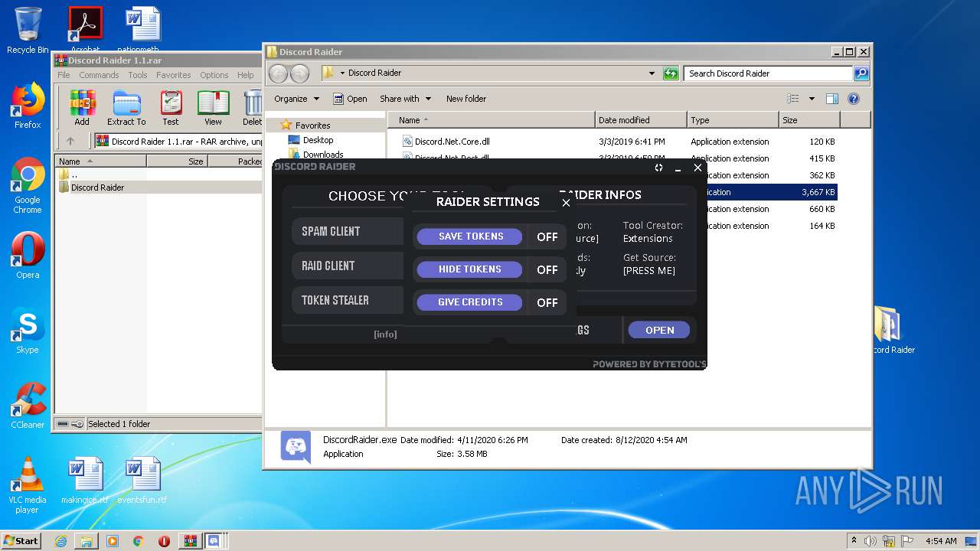Sort Explorer files by Date modified

pos(641,120)
